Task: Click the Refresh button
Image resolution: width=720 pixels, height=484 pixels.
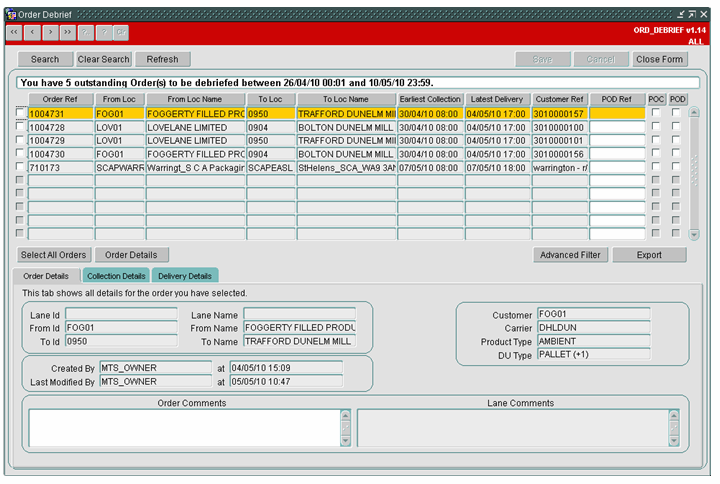Action: pos(163,59)
